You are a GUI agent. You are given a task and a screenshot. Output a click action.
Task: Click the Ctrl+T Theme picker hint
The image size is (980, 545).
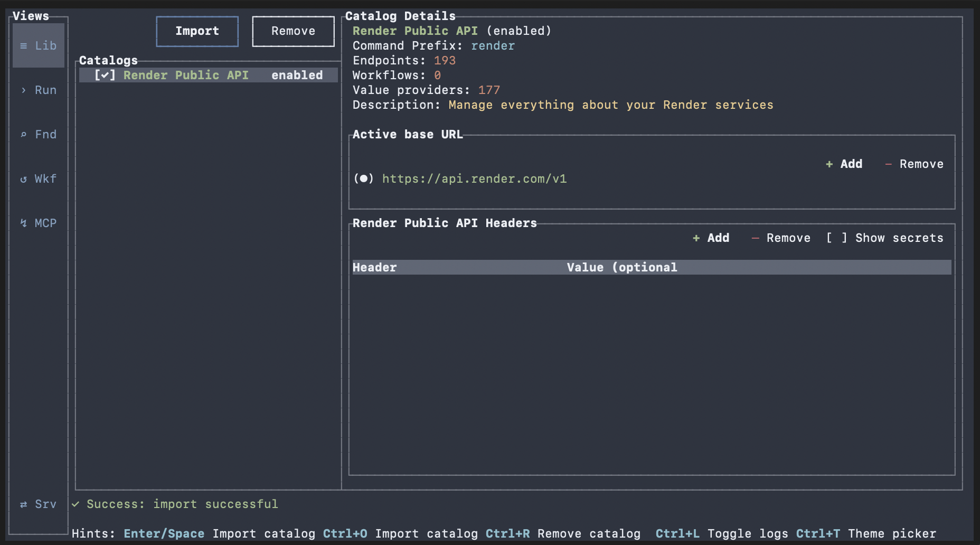point(866,534)
